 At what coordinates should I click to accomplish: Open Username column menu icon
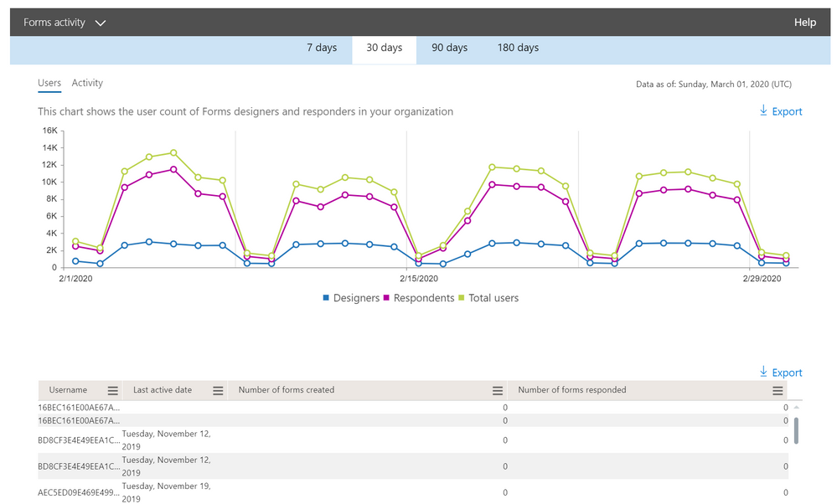click(112, 390)
